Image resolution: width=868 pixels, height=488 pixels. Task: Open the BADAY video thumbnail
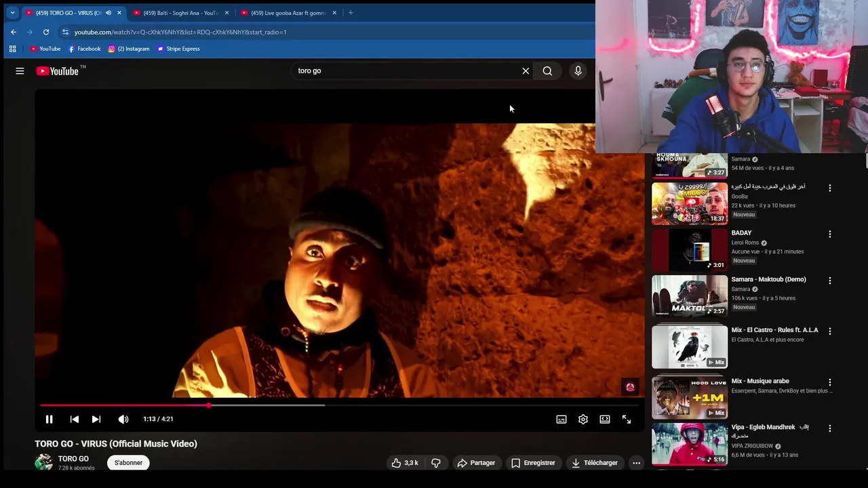[x=690, y=249]
